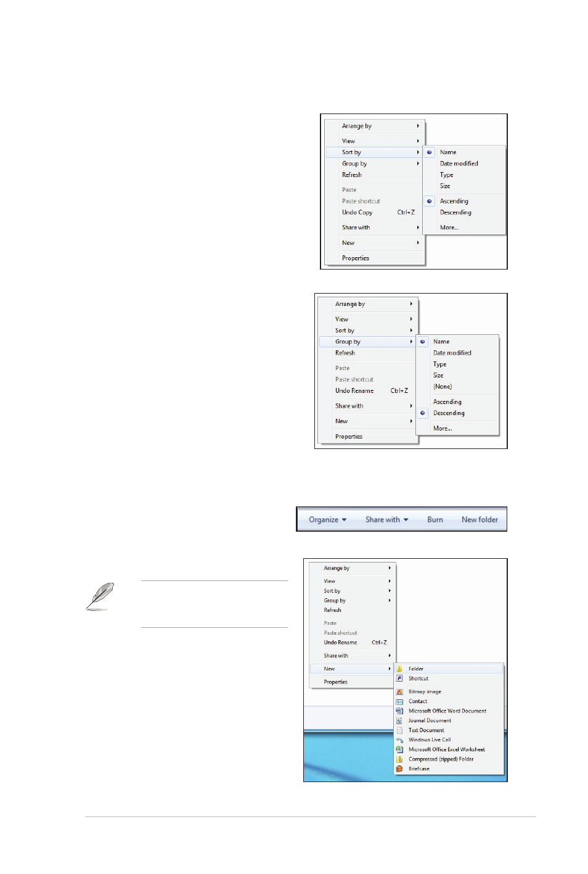This screenshot has width=588, height=874.
Task: Select Ascending in the Sort by submenu
Action: tap(454, 201)
